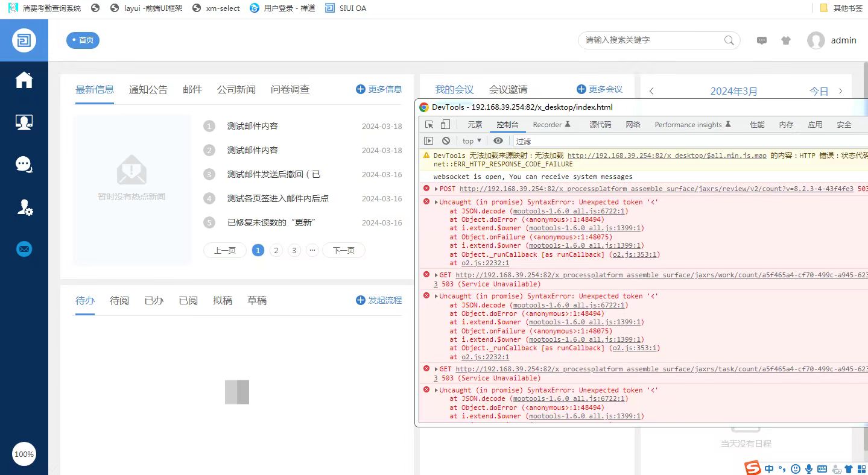Click the grey user icon in the Sogou bar
Viewport: 868px width, 475px height.
pos(836,469)
